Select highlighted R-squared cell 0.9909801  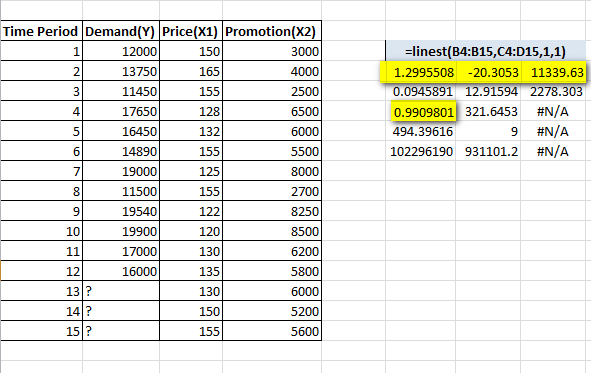click(423, 112)
